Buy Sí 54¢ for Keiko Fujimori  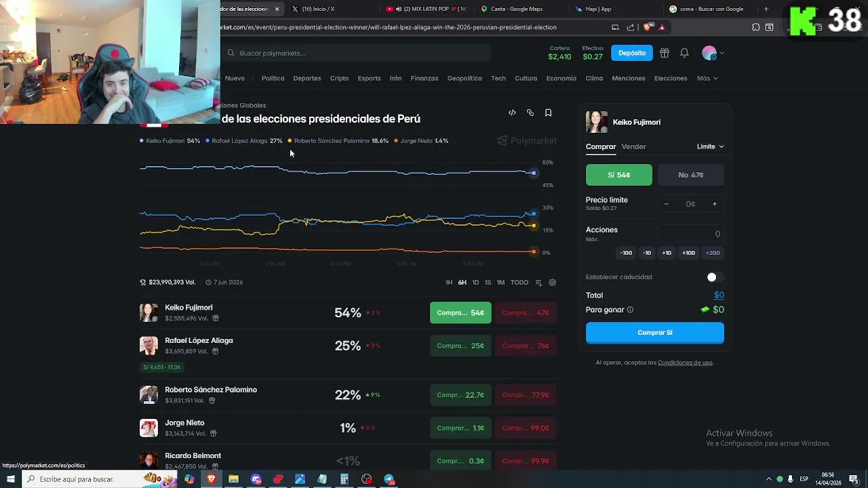point(460,312)
